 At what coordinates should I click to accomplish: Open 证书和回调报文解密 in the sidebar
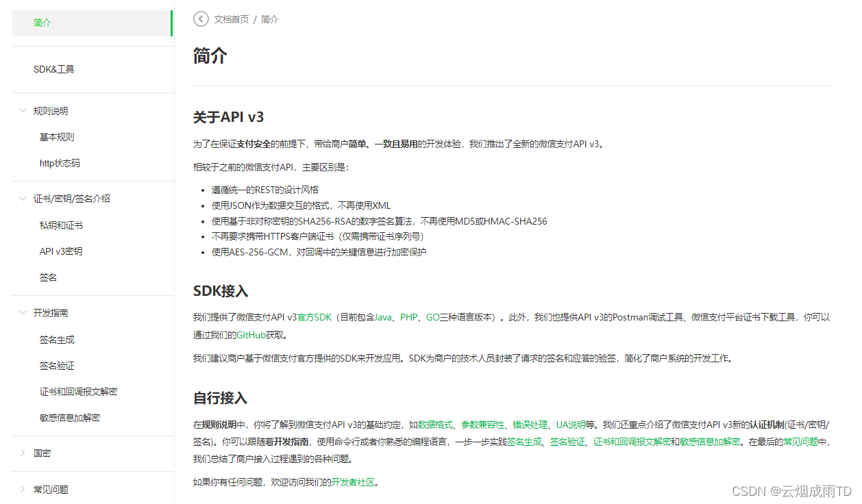click(x=78, y=392)
